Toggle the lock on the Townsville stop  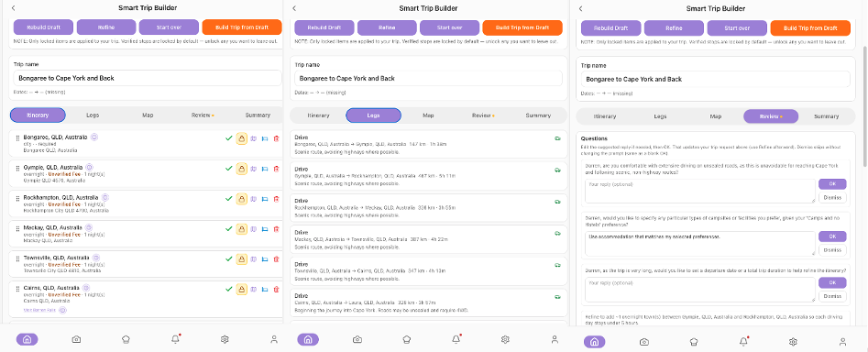pyautogui.click(x=241, y=259)
